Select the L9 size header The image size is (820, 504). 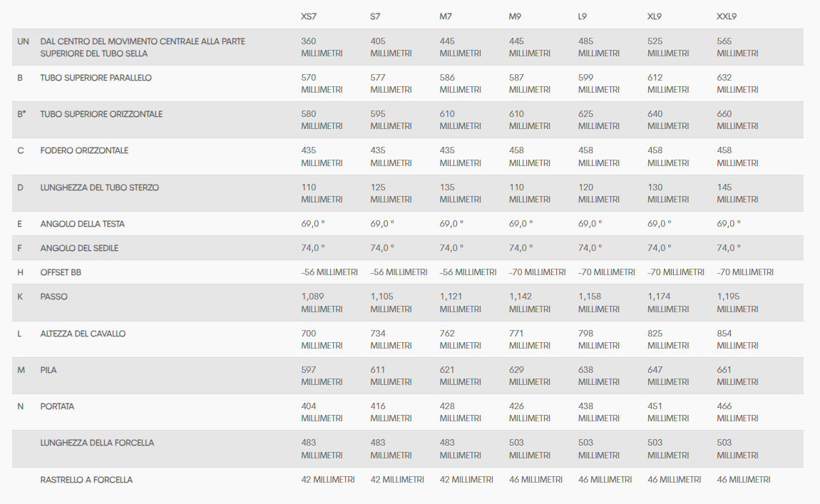[583, 16]
